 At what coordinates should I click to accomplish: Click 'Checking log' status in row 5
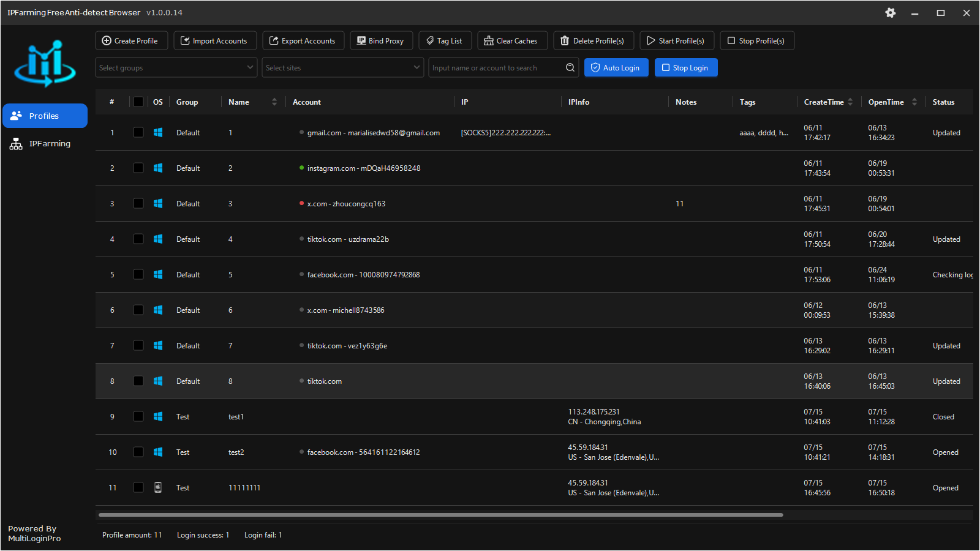pos(953,274)
